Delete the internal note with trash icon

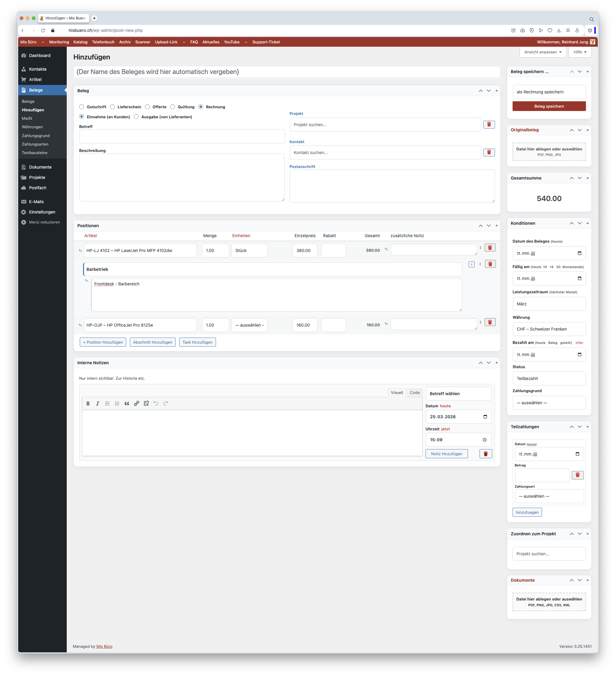tap(486, 454)
